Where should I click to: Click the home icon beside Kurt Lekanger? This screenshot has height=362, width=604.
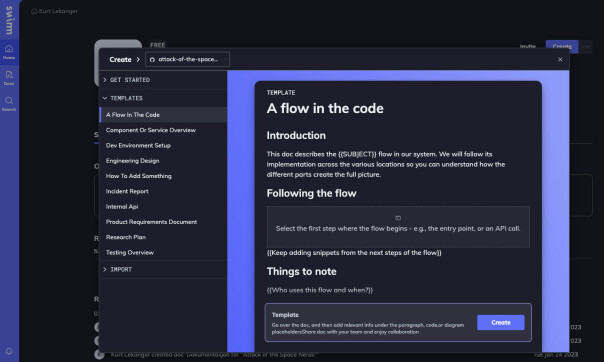(x=34, y=11)
